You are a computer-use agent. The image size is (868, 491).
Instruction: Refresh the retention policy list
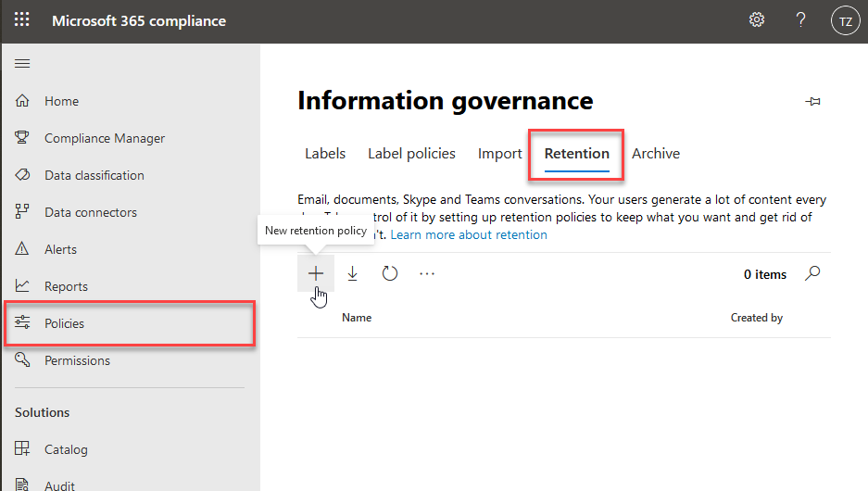click(390, 273)
